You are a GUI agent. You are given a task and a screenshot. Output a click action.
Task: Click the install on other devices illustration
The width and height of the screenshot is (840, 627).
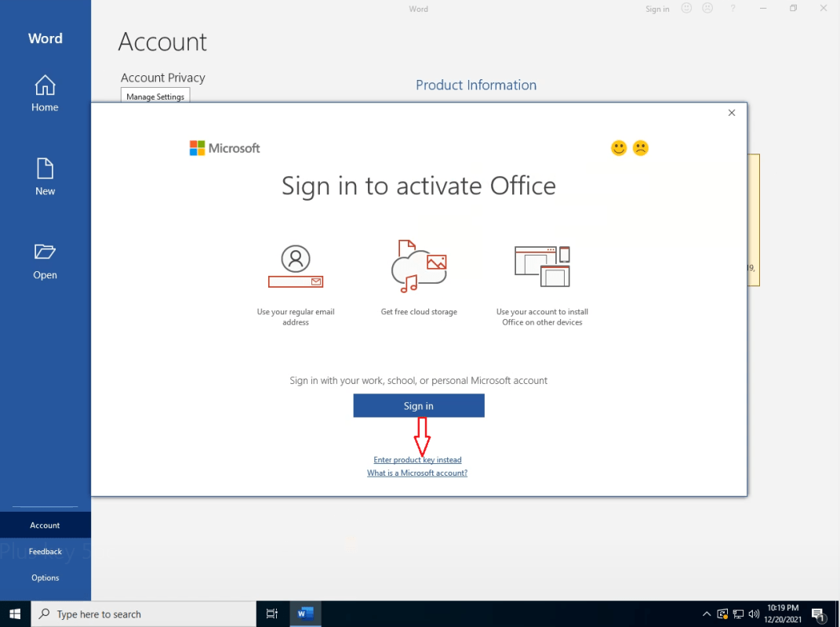tap(542, 266)
